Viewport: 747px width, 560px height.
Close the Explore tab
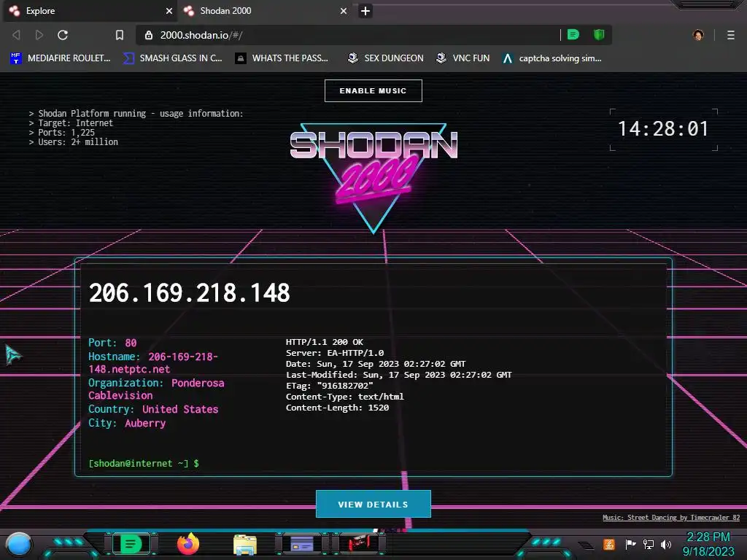169,11
